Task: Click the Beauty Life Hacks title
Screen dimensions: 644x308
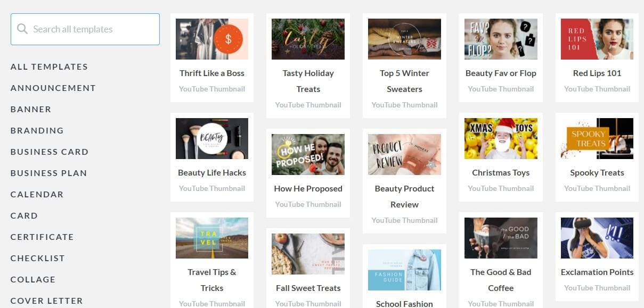Action: click(212, 172)
